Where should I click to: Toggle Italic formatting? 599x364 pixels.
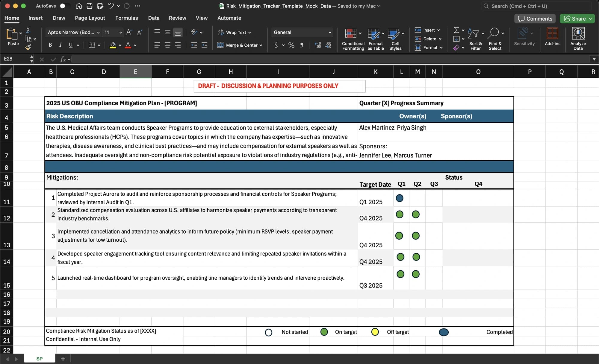[x=60, y=45]
